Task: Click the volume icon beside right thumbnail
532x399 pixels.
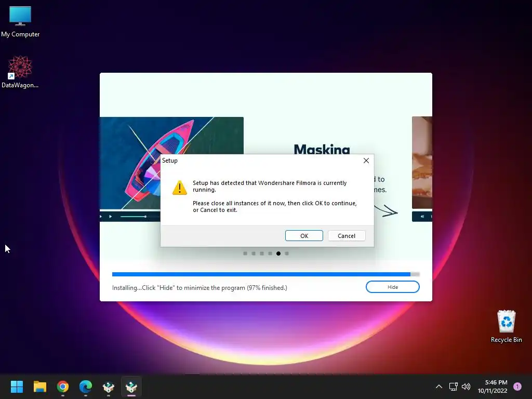Action: (x=422, y=217)
